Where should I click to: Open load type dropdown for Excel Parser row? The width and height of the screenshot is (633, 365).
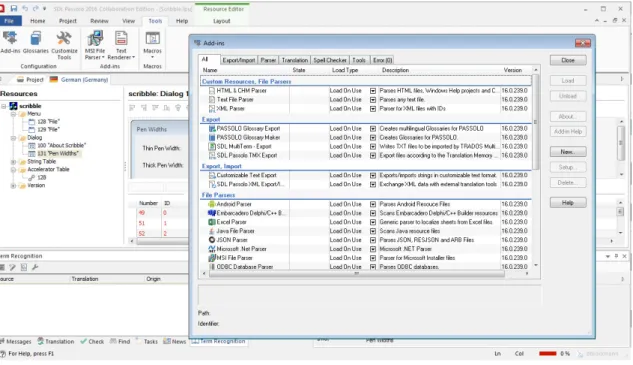[x=373, y=222]
